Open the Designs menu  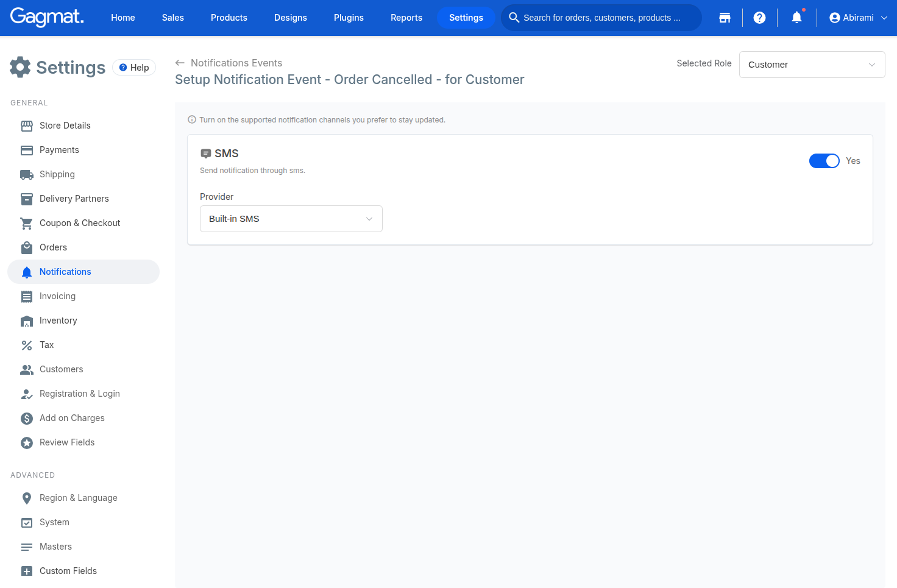coord(291,18)
